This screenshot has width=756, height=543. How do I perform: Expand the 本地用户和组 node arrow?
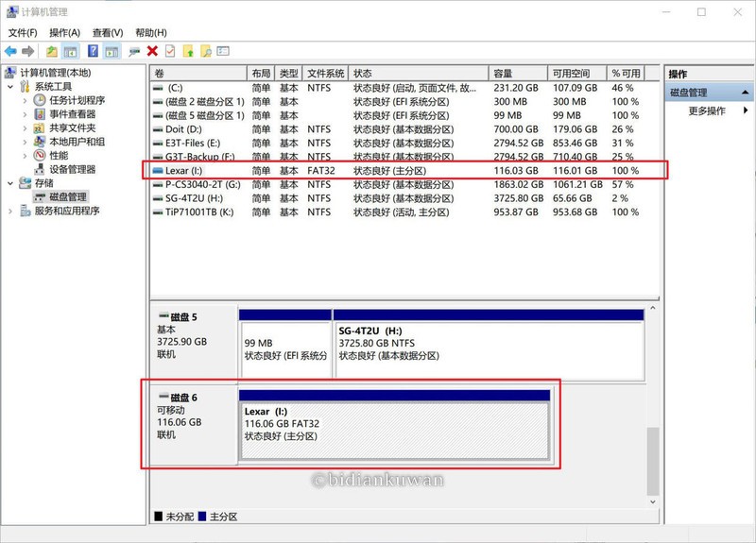pos(25,142)
